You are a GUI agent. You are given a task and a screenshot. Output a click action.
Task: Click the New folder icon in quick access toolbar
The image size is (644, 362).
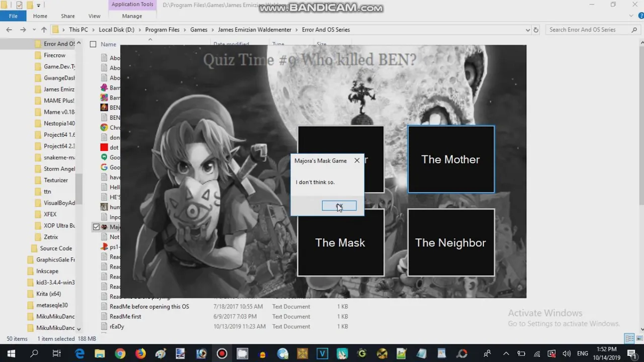click(x=29, y=5)
